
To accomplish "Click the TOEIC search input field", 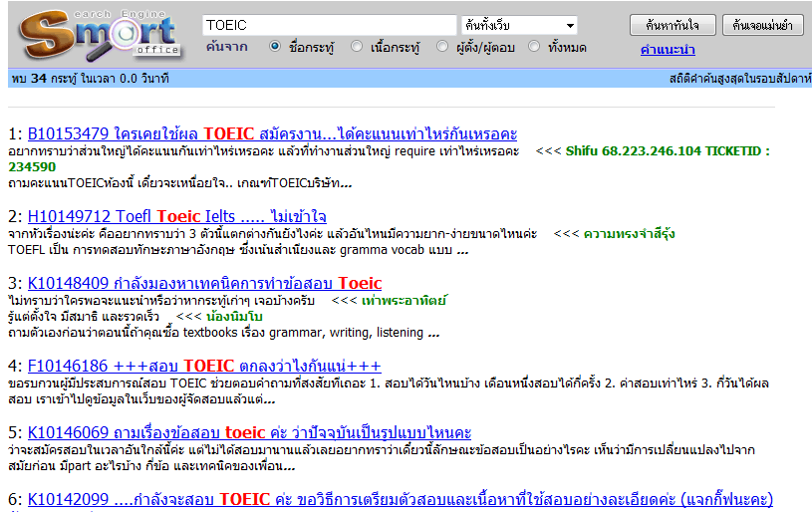I will coord(330,25).
